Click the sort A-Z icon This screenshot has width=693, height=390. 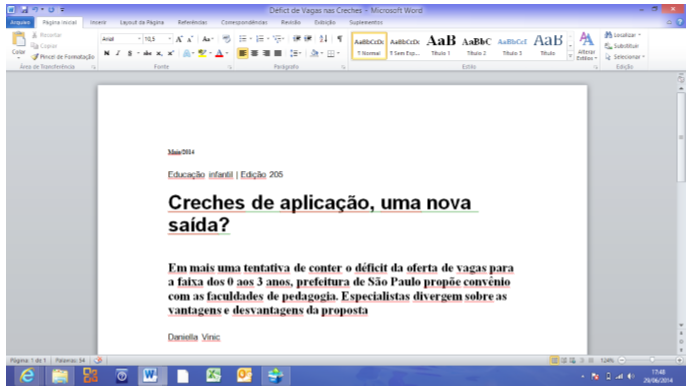(x=324, y=39)
